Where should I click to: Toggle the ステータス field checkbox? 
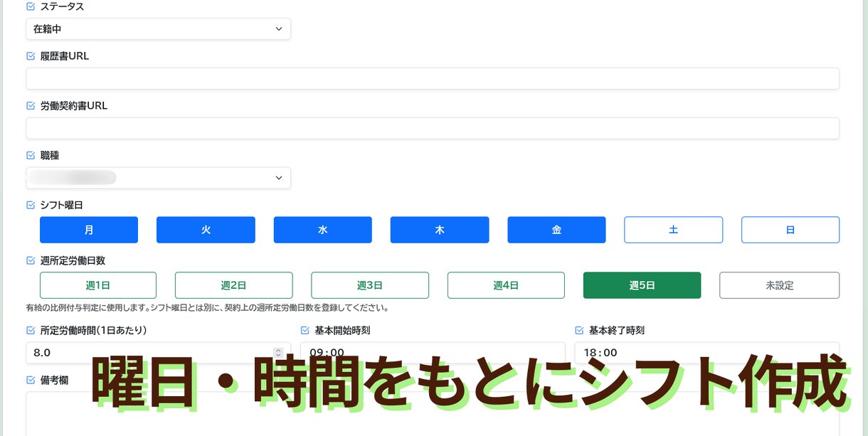click(x=31, y=6)
